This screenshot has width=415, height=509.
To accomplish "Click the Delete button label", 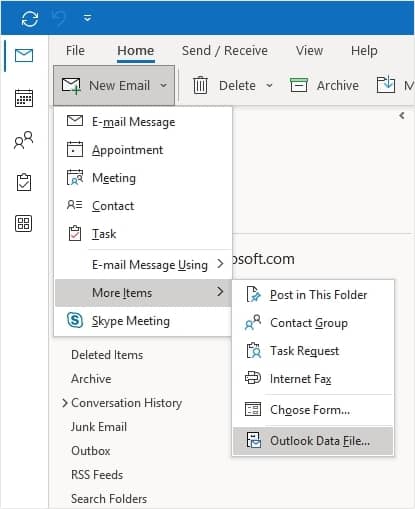I will (x=237, y=86).
